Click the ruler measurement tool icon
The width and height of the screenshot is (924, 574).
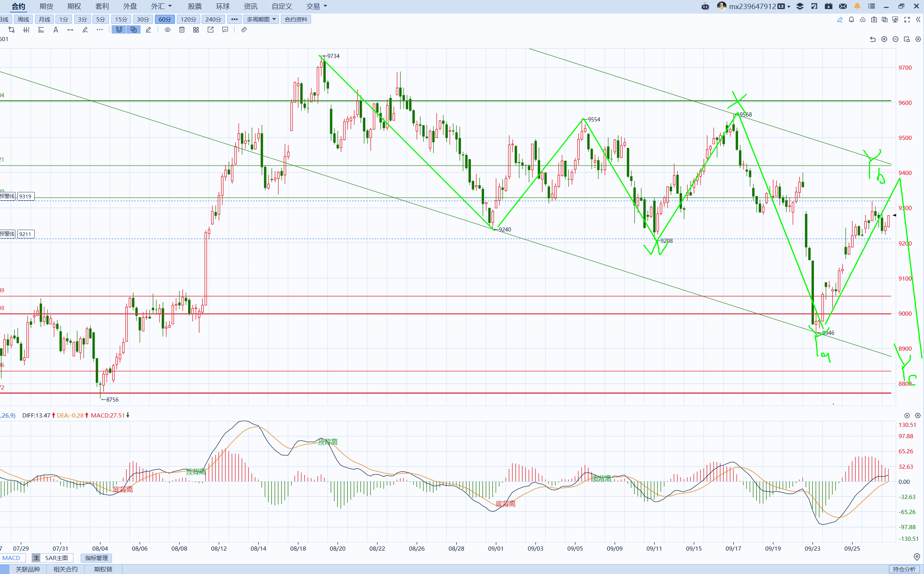coord(244,30)
